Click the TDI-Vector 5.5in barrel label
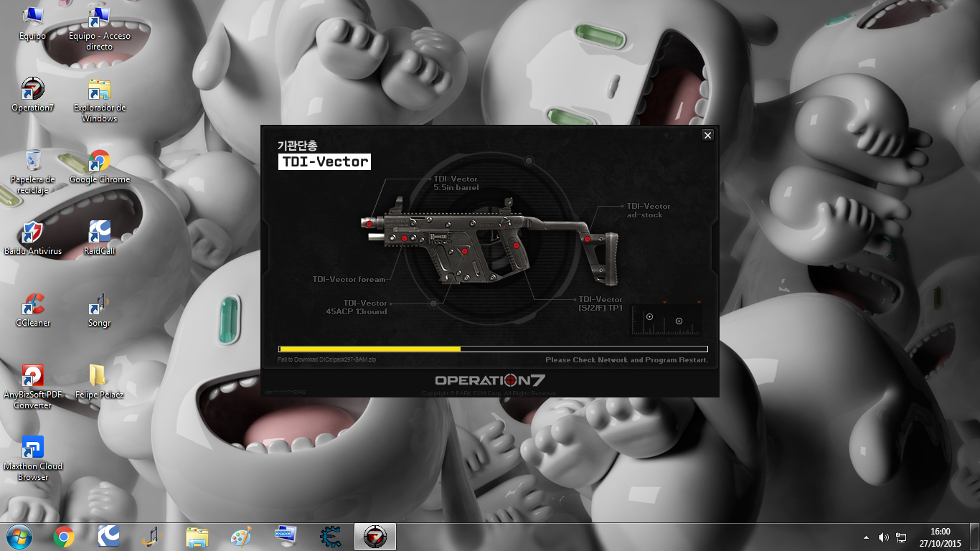This screenshot has width=980, height=551. [x=456, y=183]
